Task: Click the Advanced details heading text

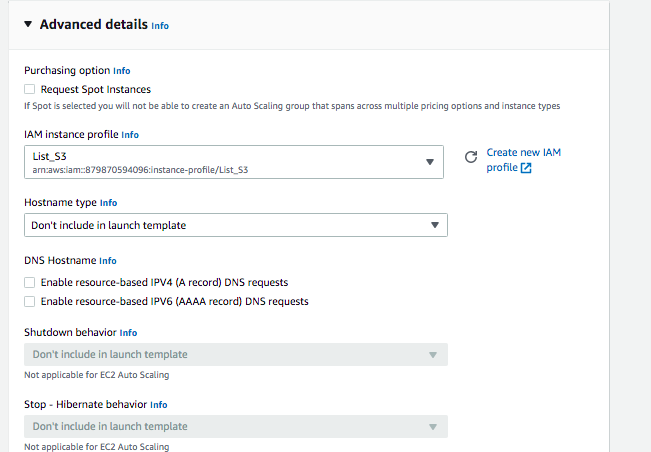Action: point(94,24)
